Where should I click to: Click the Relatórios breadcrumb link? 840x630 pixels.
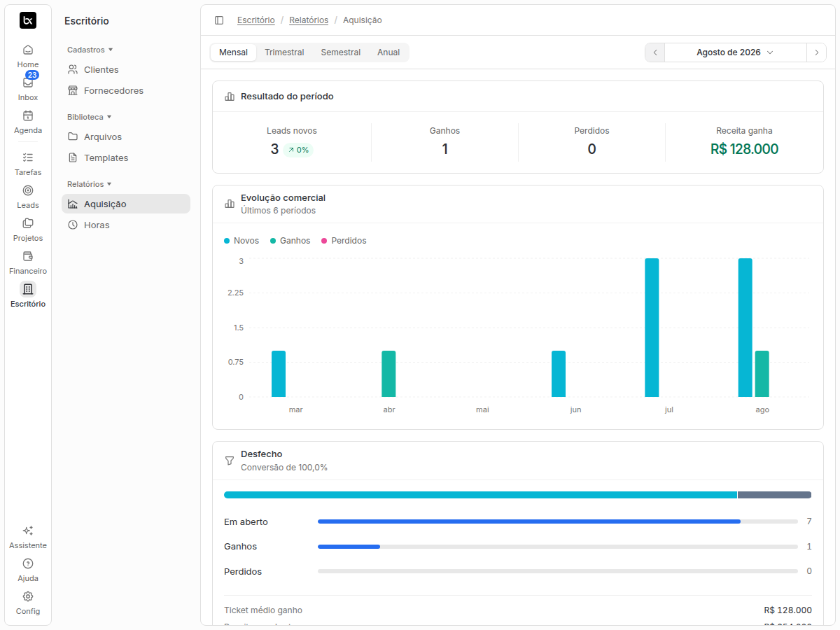pos(309,20)
